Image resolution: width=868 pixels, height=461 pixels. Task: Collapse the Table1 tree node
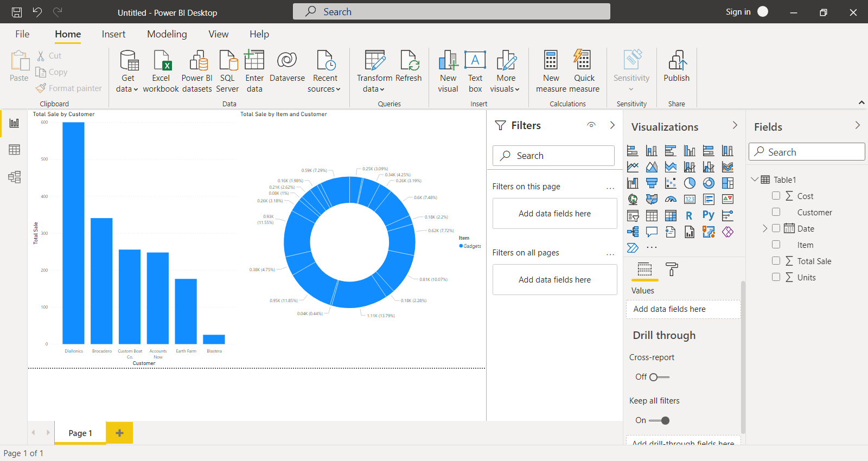tap(755, 179)
